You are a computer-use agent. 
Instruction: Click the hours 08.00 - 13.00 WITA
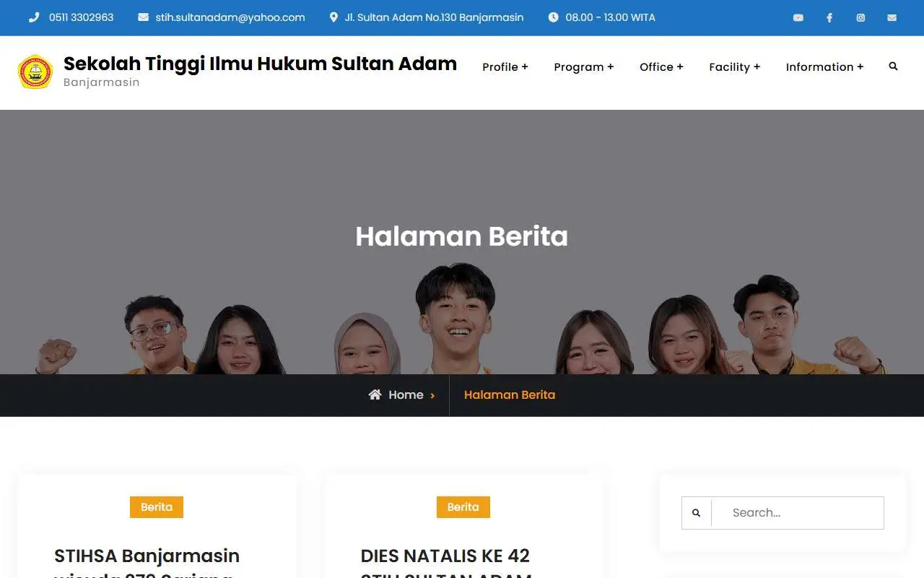click(x=610, y=17)
